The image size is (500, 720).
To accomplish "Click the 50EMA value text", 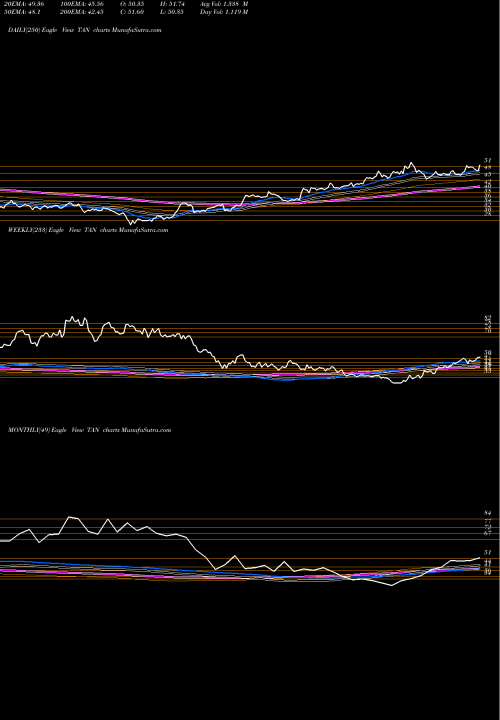I will 22,12.
